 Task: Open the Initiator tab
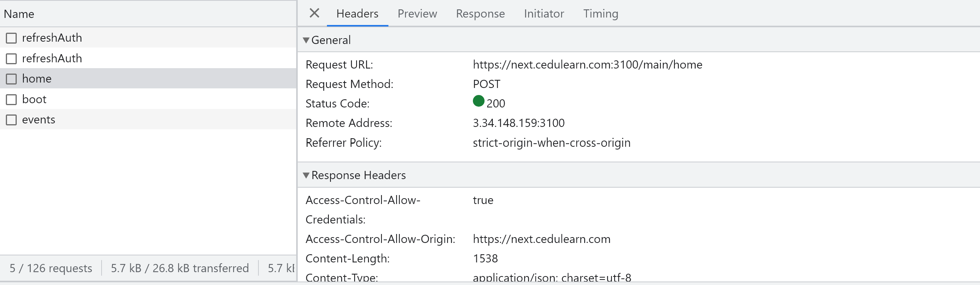[x=544, y=14]
